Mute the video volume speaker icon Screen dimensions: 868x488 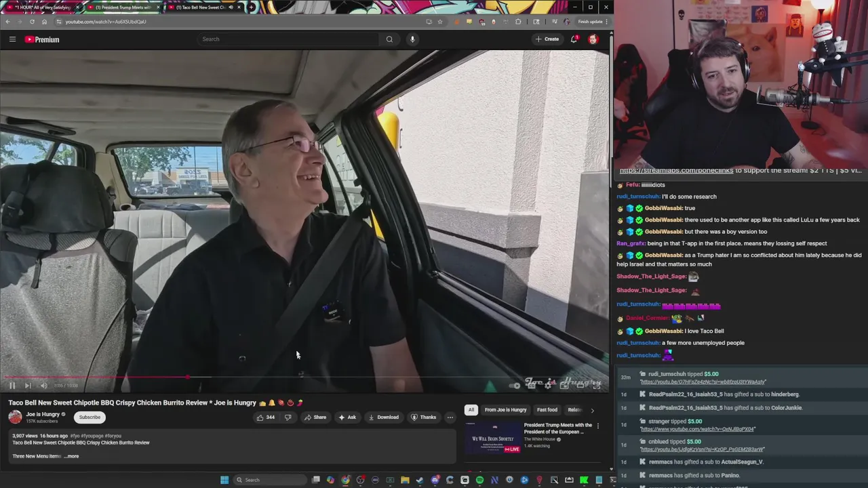43,386
